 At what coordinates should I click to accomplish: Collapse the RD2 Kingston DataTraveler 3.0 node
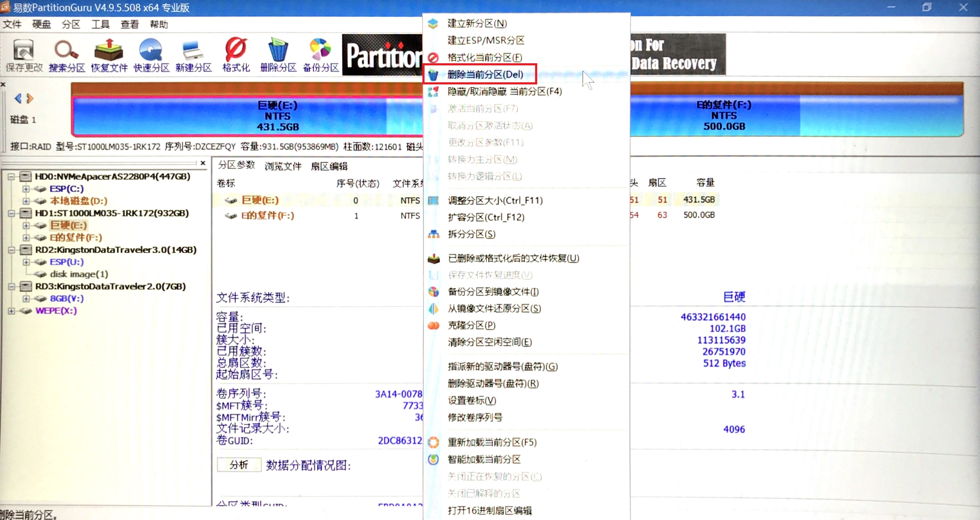11,250
